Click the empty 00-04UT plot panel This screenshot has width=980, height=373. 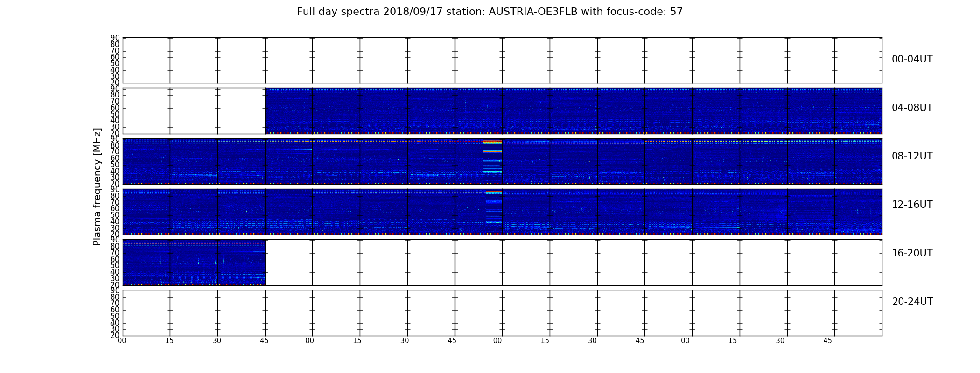[502, 61]
